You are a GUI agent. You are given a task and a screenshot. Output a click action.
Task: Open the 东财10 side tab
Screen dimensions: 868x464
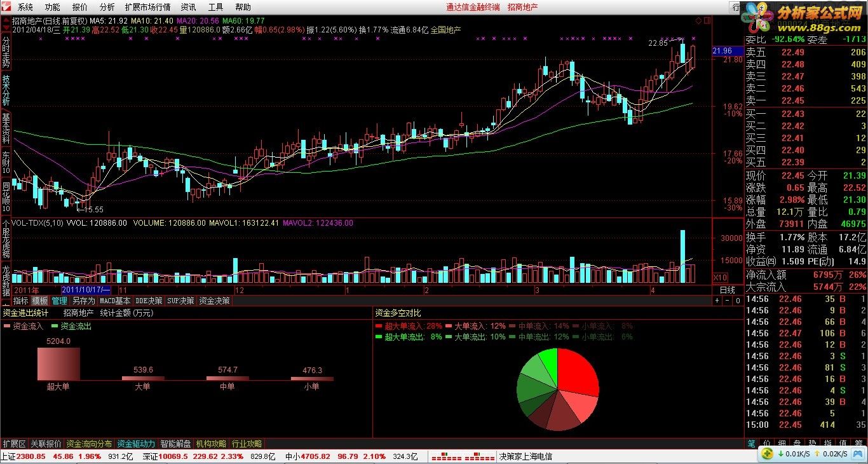(x=6, y=162)
